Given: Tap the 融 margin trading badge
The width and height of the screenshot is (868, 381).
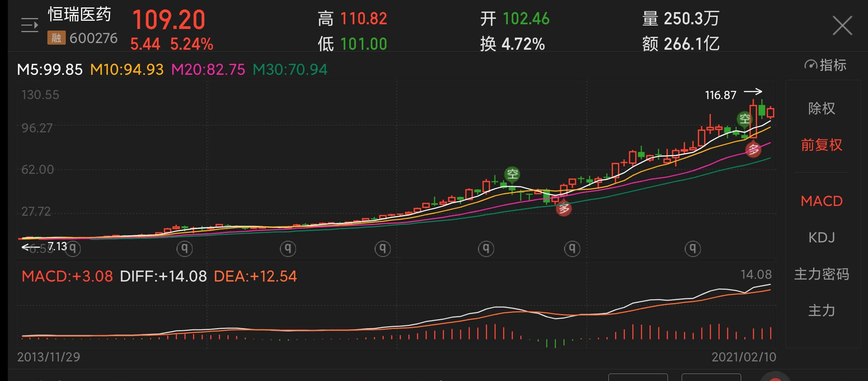Looking at the screenshot, I should pos(56,38).
